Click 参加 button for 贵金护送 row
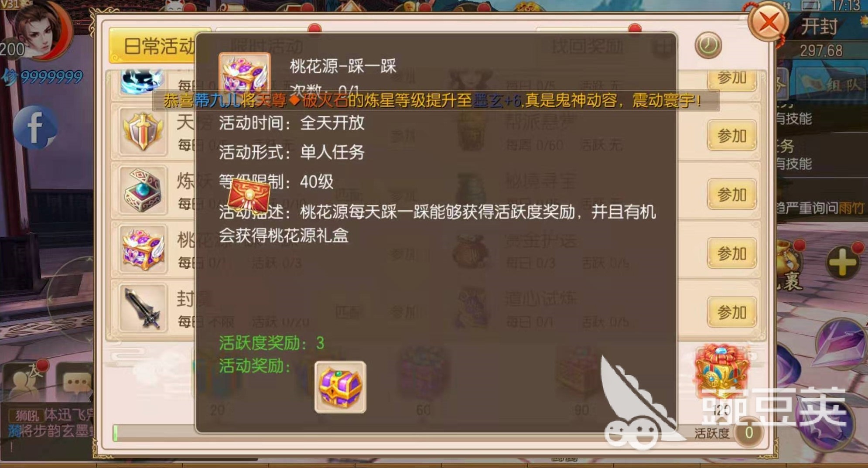Screen dimensions: 868x468 732,253
